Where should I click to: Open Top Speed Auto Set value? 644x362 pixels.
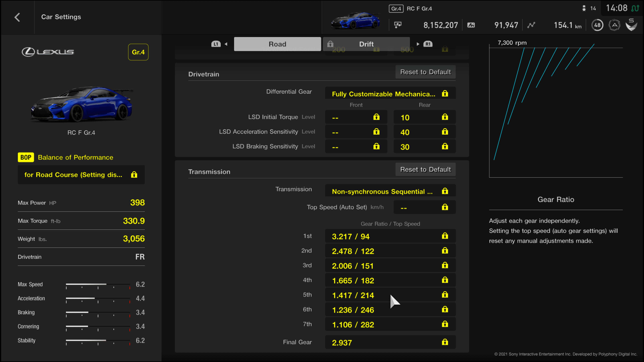coord(424,207)
